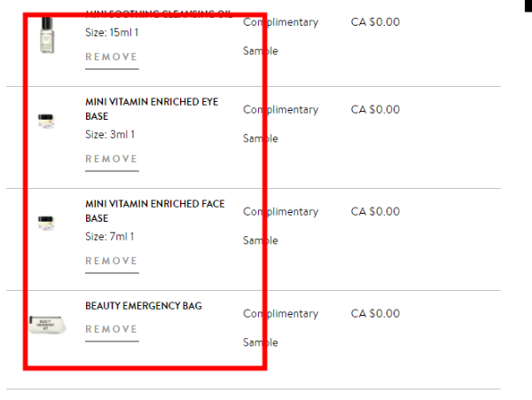Remove the Mini Soothing Cleansing Oil item
Screen dimensions: 532x400
(112, 58)
